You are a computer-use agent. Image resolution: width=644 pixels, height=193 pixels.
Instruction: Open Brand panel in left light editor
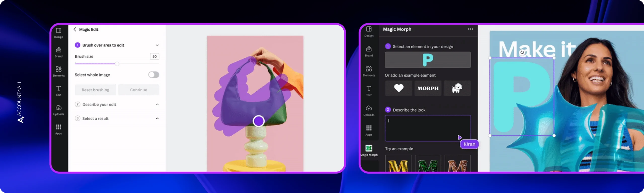(x=59, y=52)
